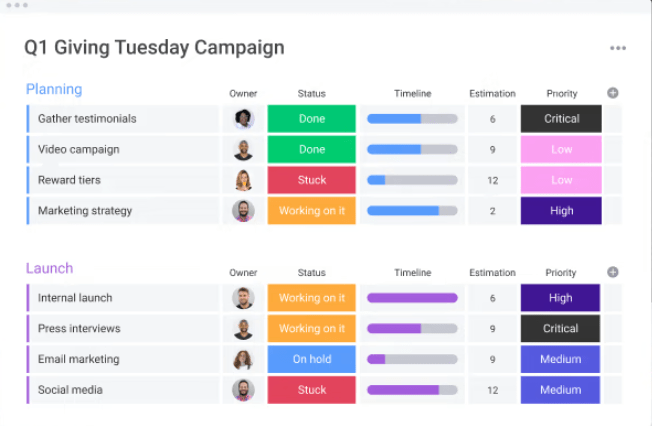Open the Marketing strategy item
Image resolution: width=652 pixels, height=426 pixels.
coord(85,211)
